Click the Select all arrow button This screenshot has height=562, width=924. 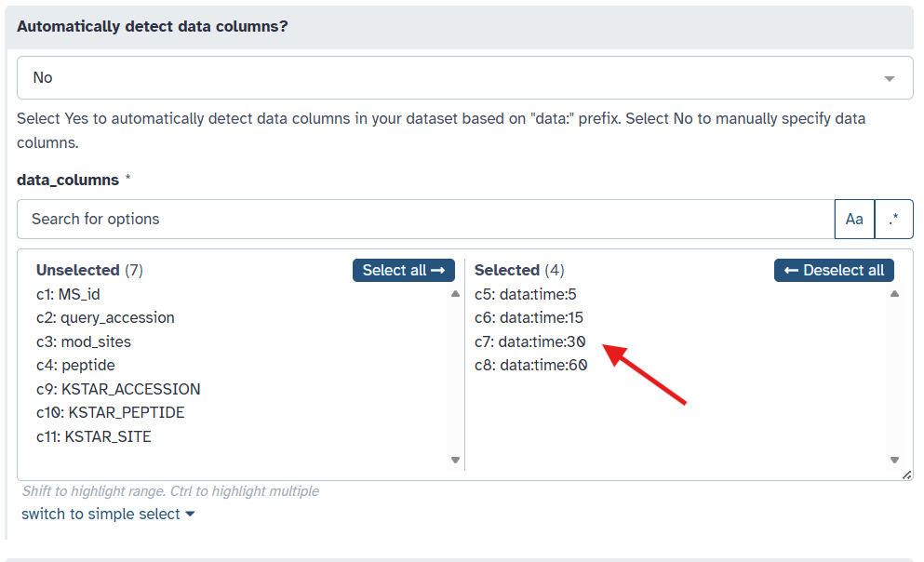(403, 270)
